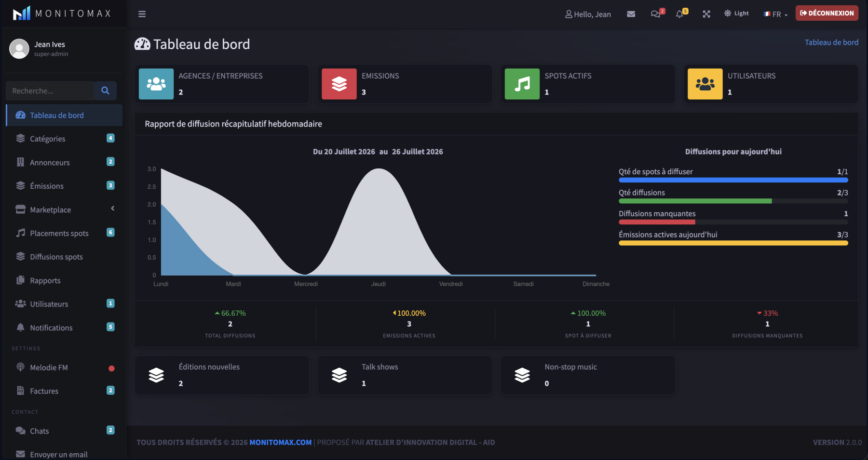Open Émissions in the sidebar

(64, 186)
